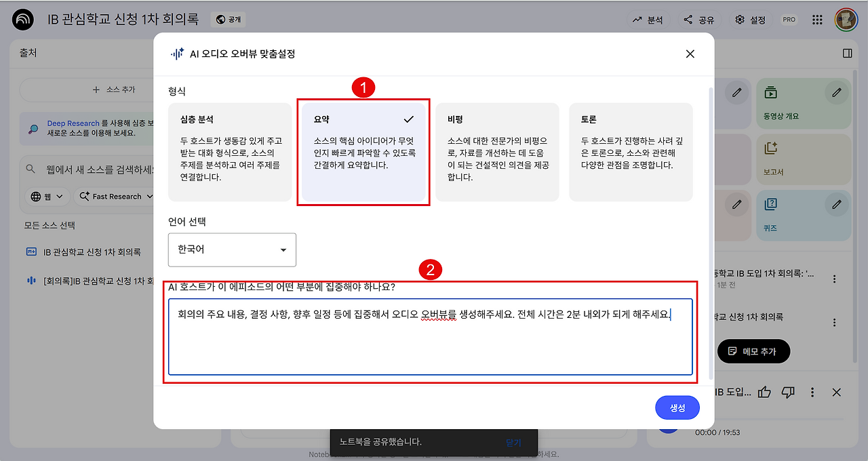868x461 pixels.
Task: Select the 토론 format card
Action: [x=631, y=152]
